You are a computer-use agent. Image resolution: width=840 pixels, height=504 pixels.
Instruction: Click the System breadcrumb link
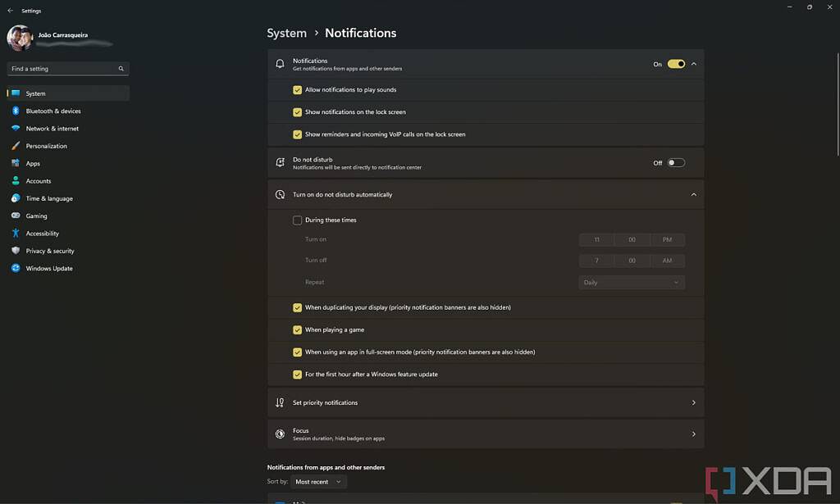coord(286,33)
